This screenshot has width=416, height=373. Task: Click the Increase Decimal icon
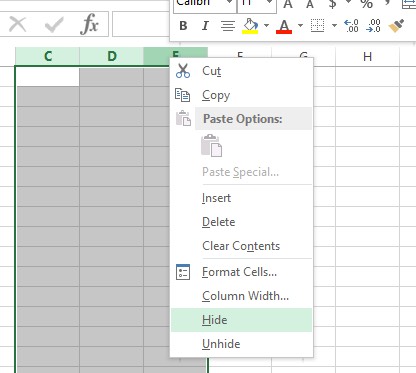[351, 25]
